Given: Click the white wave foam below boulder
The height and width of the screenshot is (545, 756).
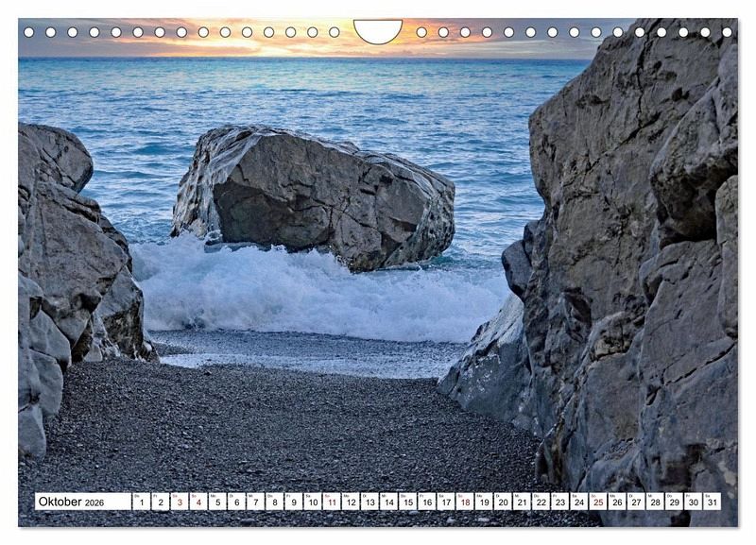Looking at the screenshot, I should 312,293.
